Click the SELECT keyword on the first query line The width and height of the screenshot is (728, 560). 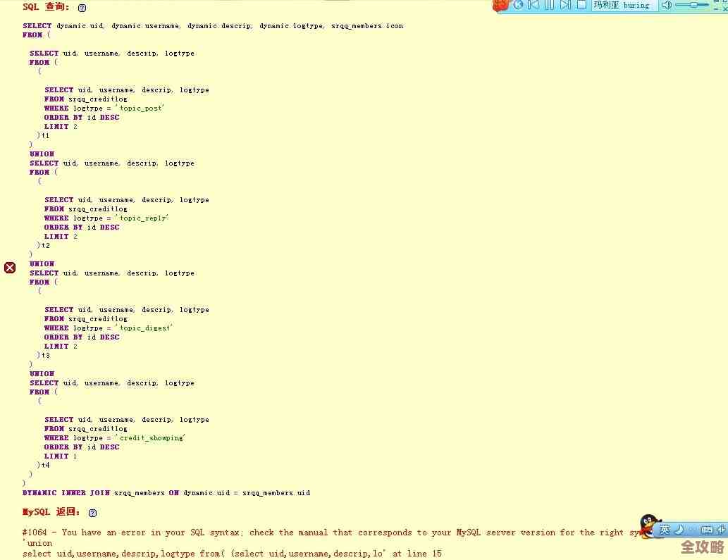pyautogui.click(x=37, y=26)
